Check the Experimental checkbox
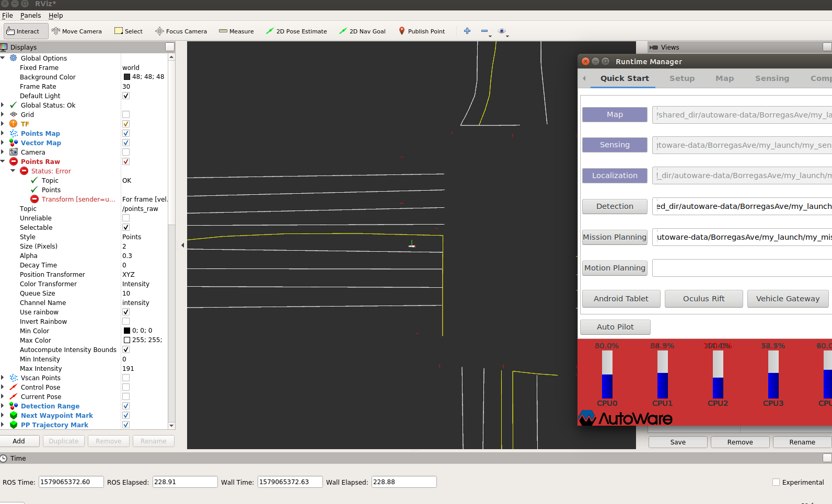The image size is (832, 504). (x=776, y=482)
